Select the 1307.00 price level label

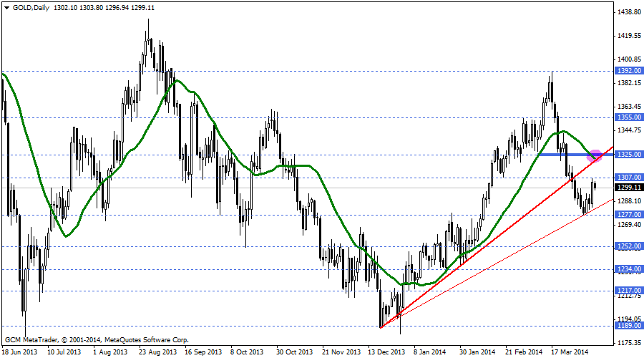629,178
